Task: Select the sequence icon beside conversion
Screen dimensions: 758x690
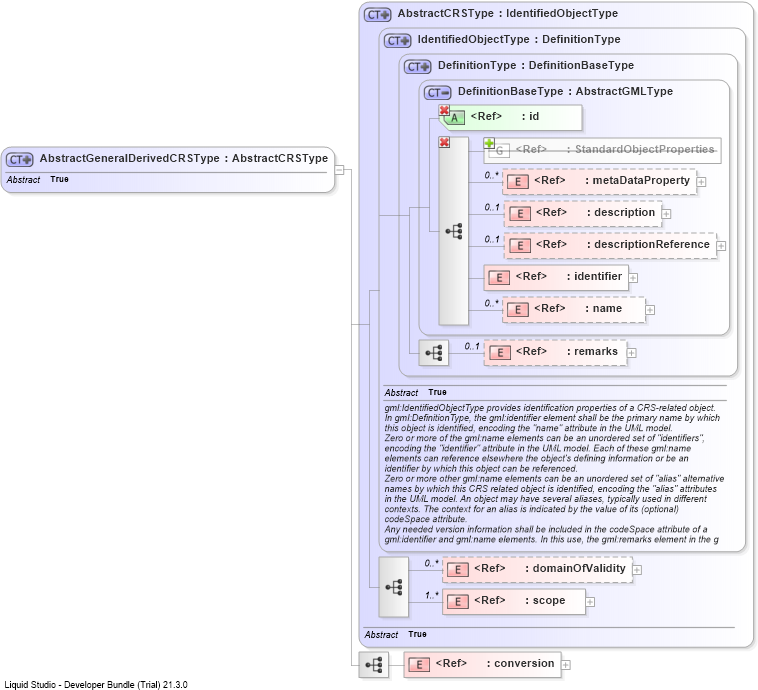Action: click(x=374, y=665)
